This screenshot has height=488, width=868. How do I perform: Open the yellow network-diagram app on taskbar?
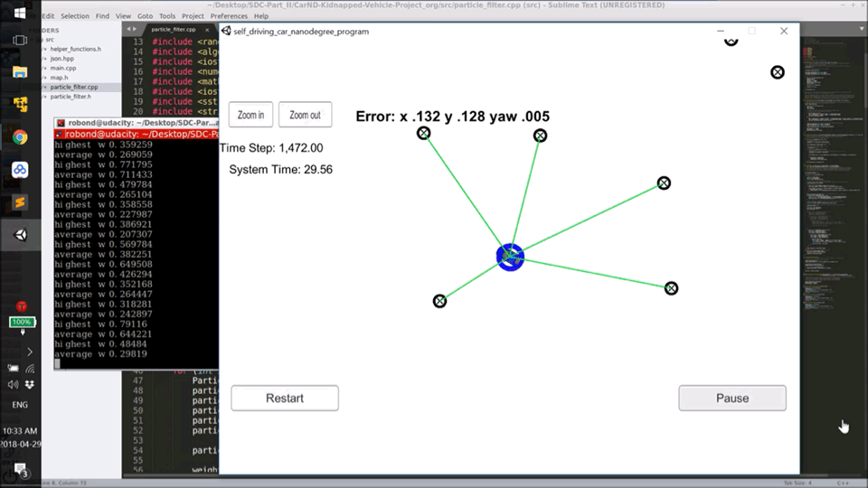pyautogui.click(x=20, y=104)
